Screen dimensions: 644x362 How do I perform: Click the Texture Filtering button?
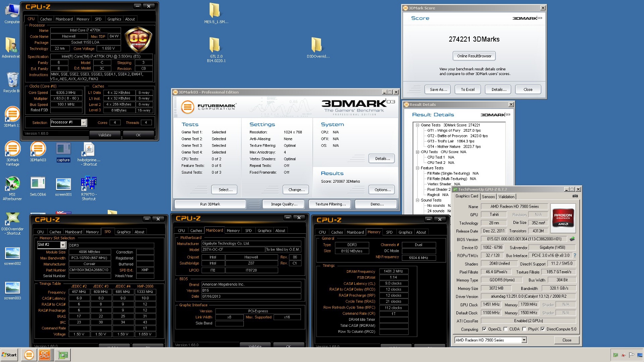pos(331,204)
